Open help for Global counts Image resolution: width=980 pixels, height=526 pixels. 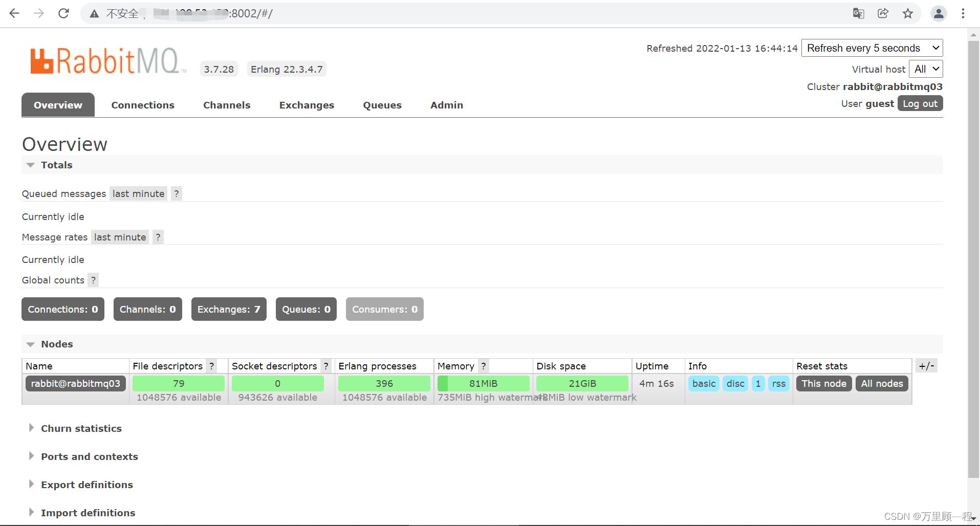coord(93,280)
